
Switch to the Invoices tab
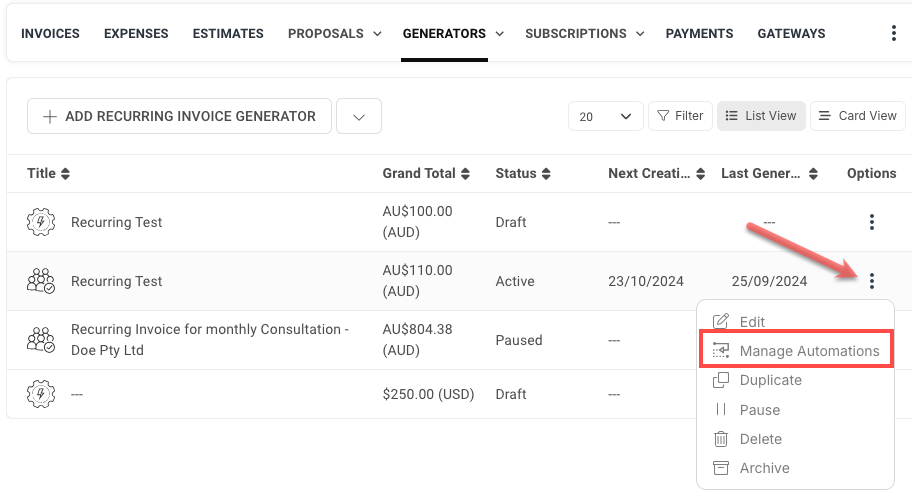coord(50,34)
